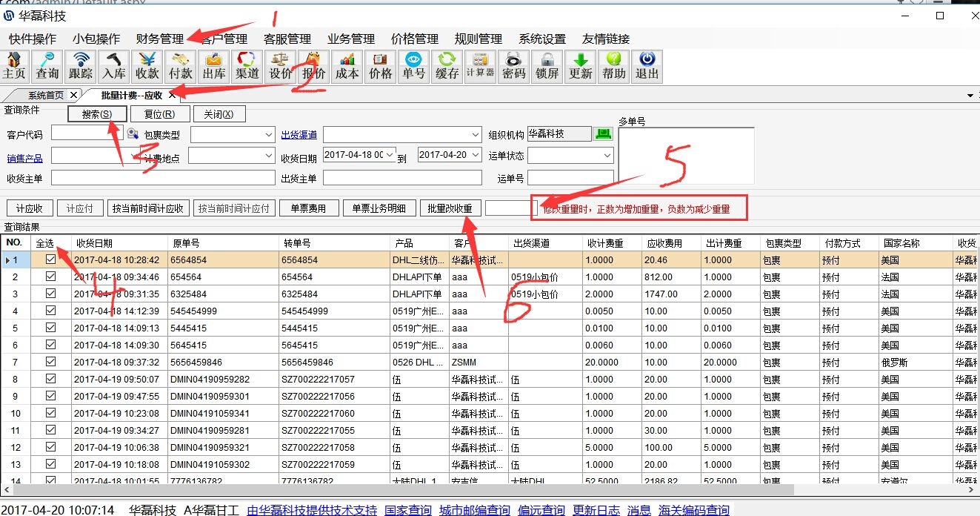Expand the 包裹类型 dropdown

click(268, 135)
